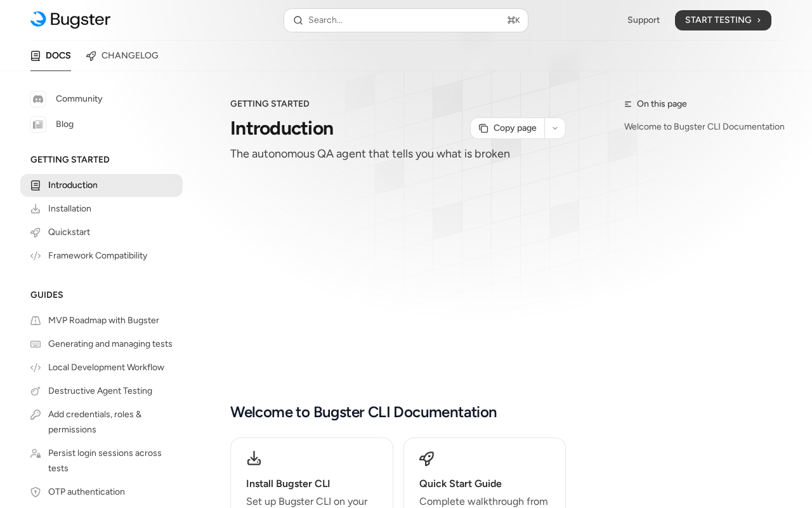The image size is (812, 508).
Task: Open the Blog newspaper icon
Action: click(x=38, y=124)
